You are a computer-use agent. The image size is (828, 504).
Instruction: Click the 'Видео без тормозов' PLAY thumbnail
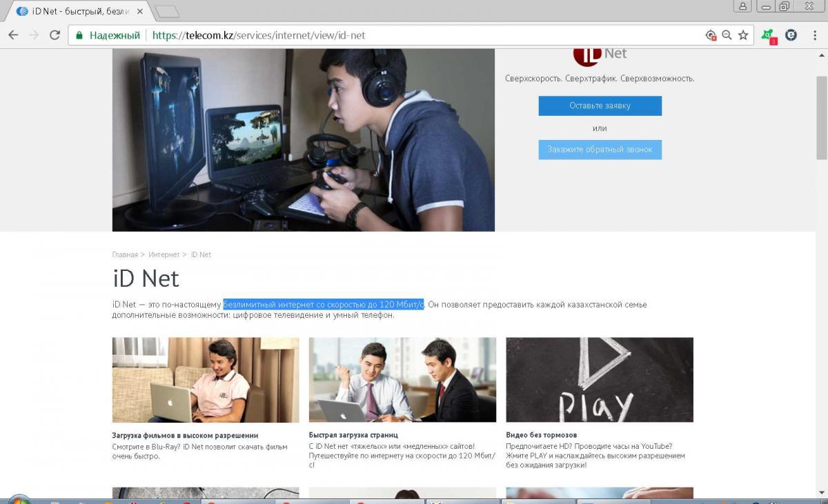pos(599,379)
